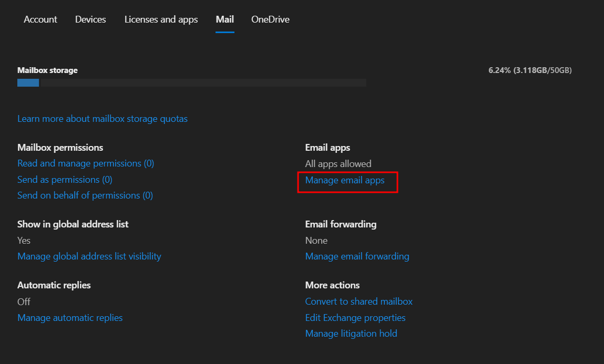Click Manage email forwarding link
This screenshot has height=364, width=604.
coord(357,256)
